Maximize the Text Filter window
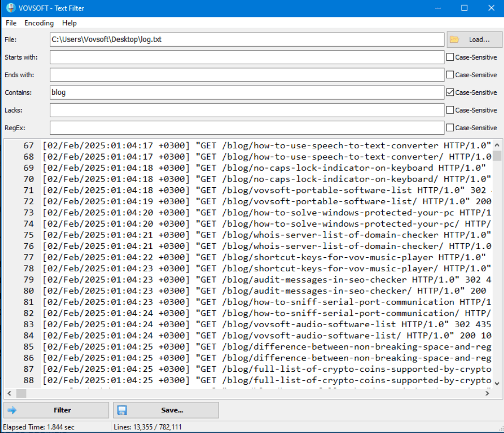This screenshot has width=504, height=433. 465,8
